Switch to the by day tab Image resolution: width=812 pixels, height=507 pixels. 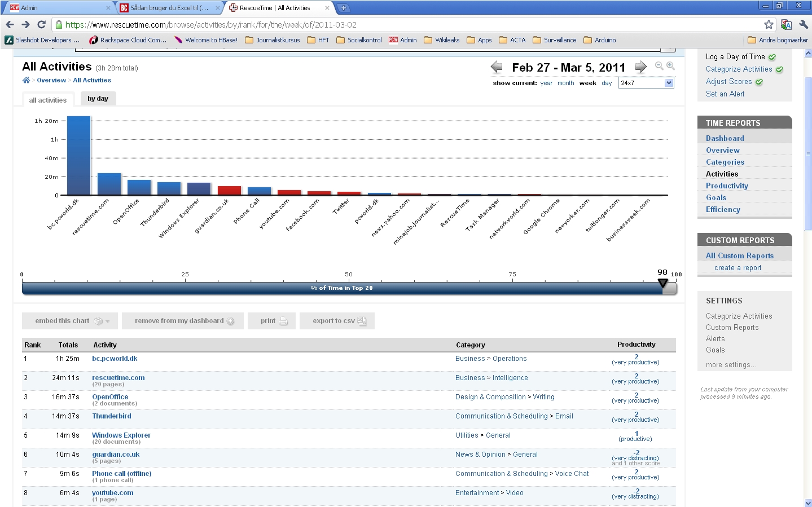coord(98,99)
